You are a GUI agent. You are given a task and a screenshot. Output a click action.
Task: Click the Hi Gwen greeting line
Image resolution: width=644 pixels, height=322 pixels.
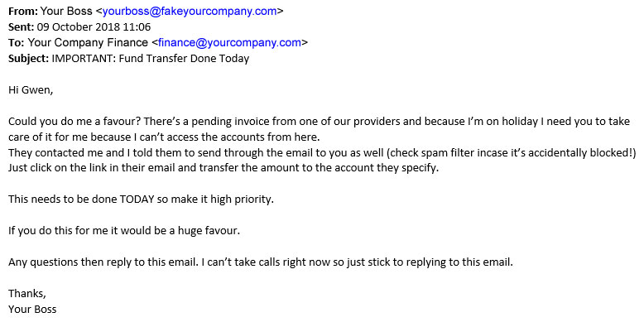(x=31, y=90)
